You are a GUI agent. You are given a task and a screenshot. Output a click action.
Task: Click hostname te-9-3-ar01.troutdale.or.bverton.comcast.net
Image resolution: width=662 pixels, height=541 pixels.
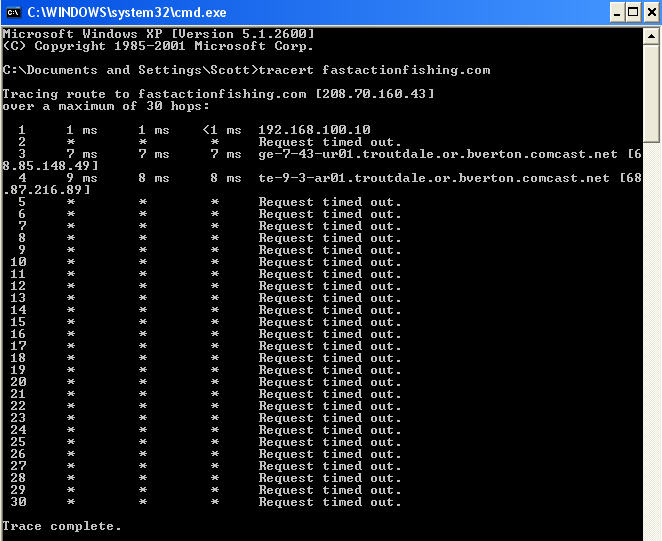pos(434,178)
